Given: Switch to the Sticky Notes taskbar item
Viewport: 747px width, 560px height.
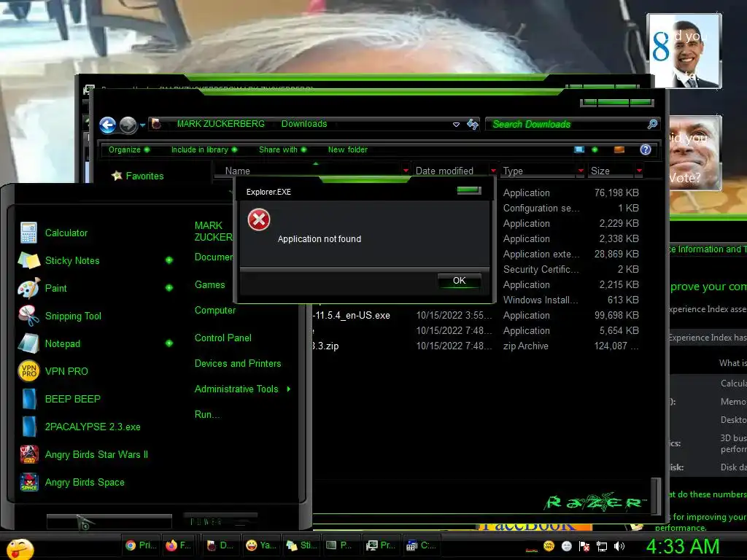Looking at the screenshot, I should click(x=301, y=545).
